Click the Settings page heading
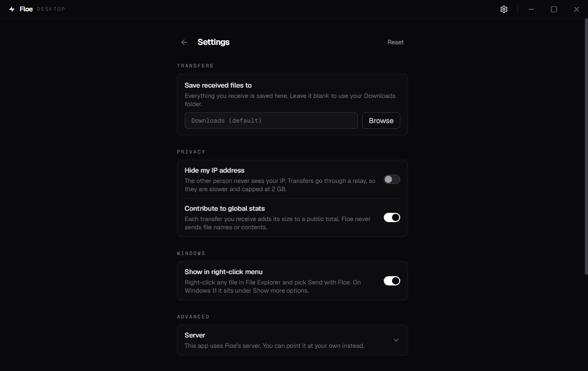This screenshot has height=371, width=588. [x=214, y=42]
